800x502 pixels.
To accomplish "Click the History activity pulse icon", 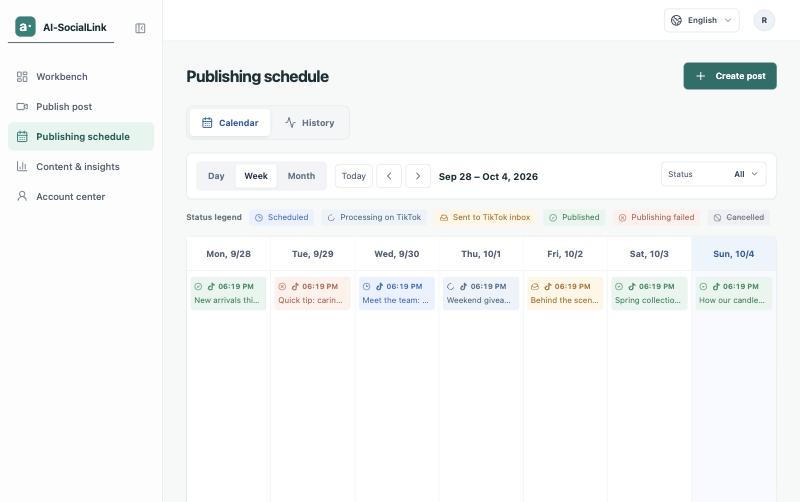I will [x=290, y=123].
